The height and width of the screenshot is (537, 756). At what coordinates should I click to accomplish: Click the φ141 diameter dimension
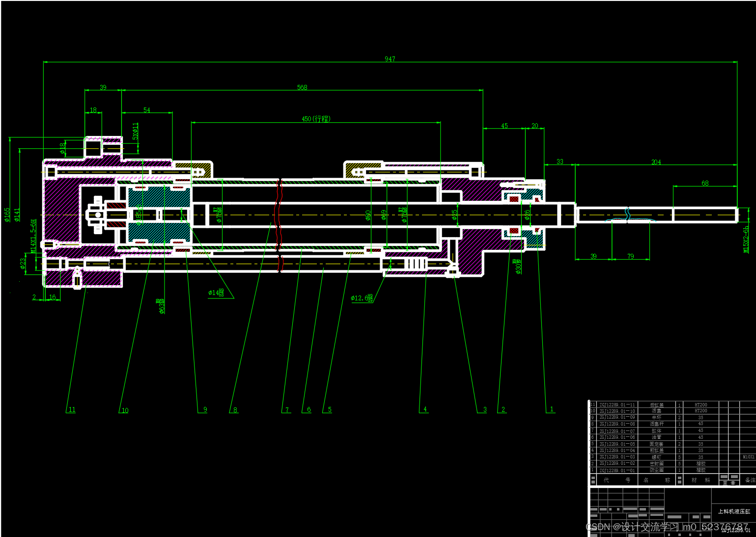(17, 215)
